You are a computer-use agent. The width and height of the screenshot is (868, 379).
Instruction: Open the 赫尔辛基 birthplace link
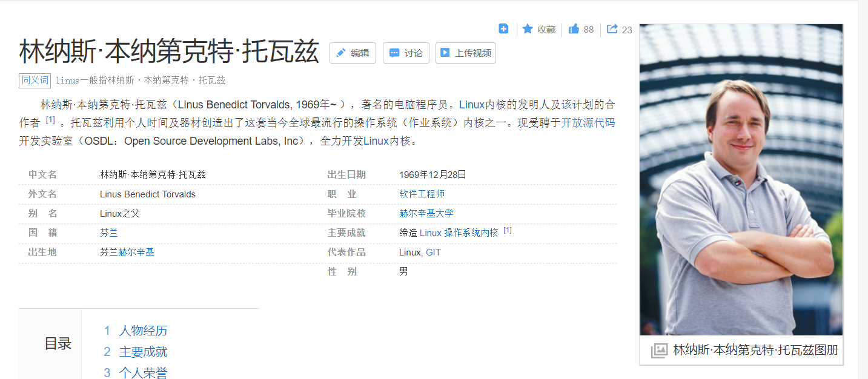pos(136,252)
